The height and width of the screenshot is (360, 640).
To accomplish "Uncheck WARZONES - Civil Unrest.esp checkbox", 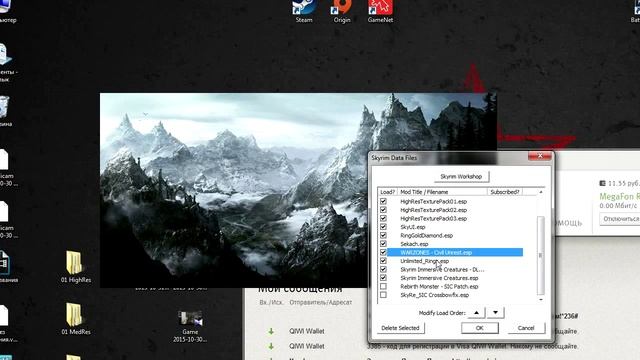I will point(383,252).
